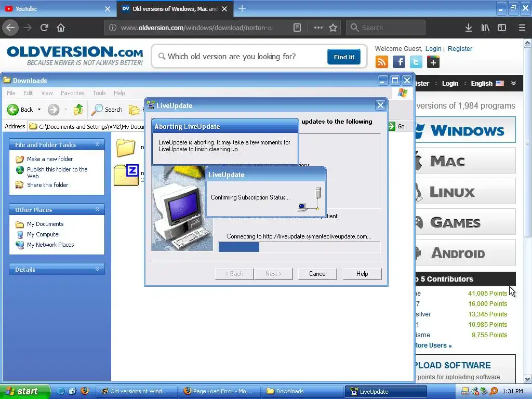Expand Details panel
The image size is (532, 399).
coord(97,269)
